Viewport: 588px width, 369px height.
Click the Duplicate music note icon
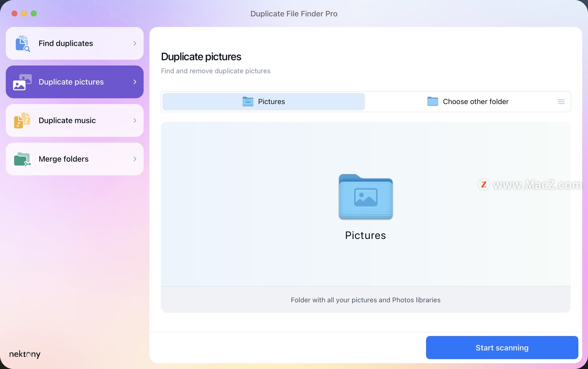[22, 121]
